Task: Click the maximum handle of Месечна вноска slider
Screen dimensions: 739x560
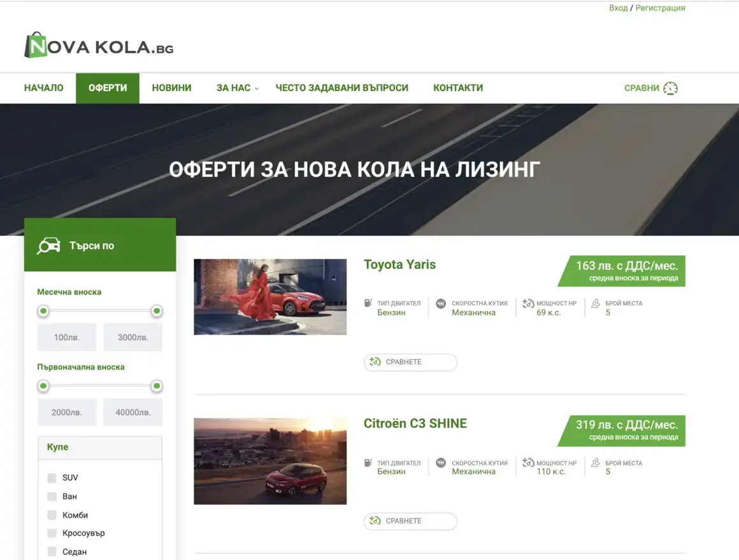Action: (x=157, y=311)
